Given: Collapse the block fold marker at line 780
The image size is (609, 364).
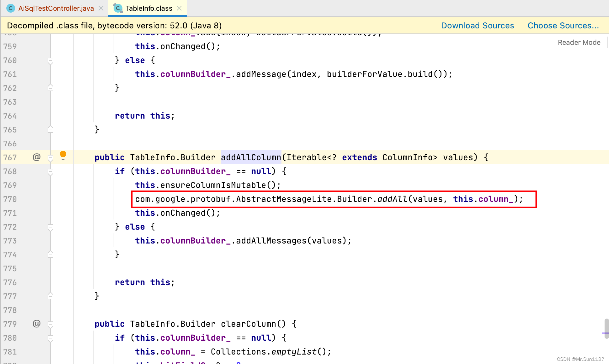Looking at the screenshot, I should [x=50, y=338].
